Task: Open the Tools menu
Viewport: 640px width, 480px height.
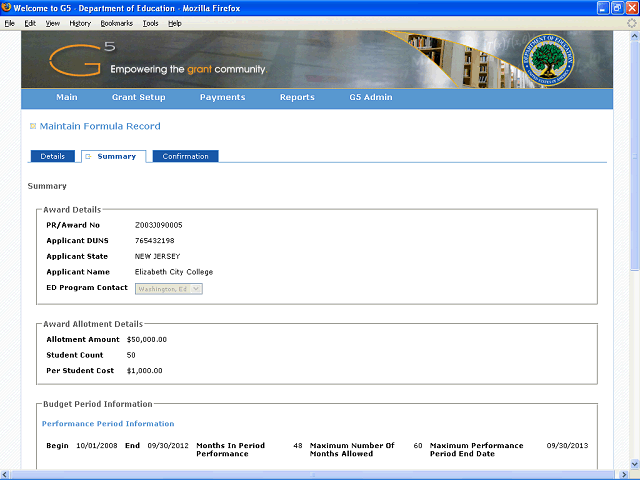Action: point(150,23)
